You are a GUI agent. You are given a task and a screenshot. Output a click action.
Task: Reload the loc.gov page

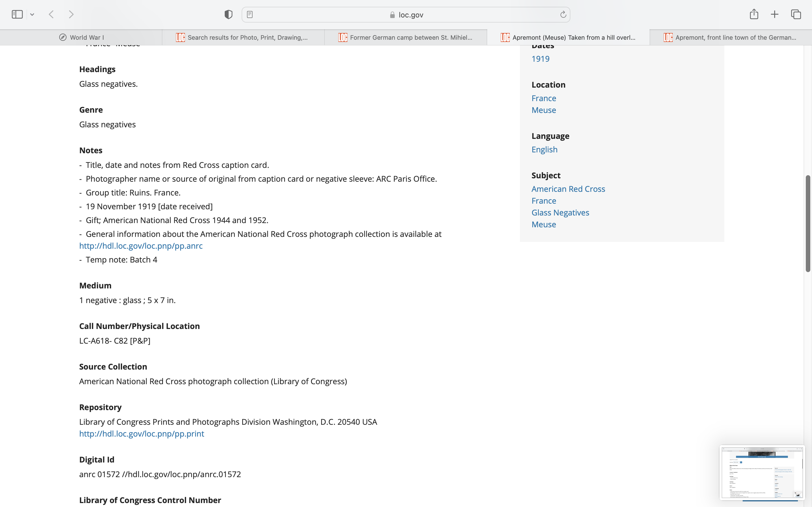563,14
